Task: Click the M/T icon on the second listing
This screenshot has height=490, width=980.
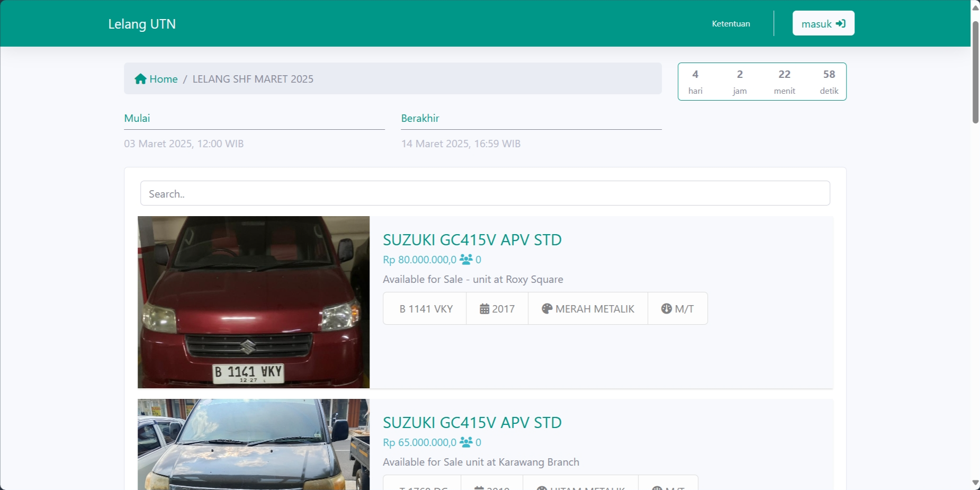Action: (x=657, y=488)
